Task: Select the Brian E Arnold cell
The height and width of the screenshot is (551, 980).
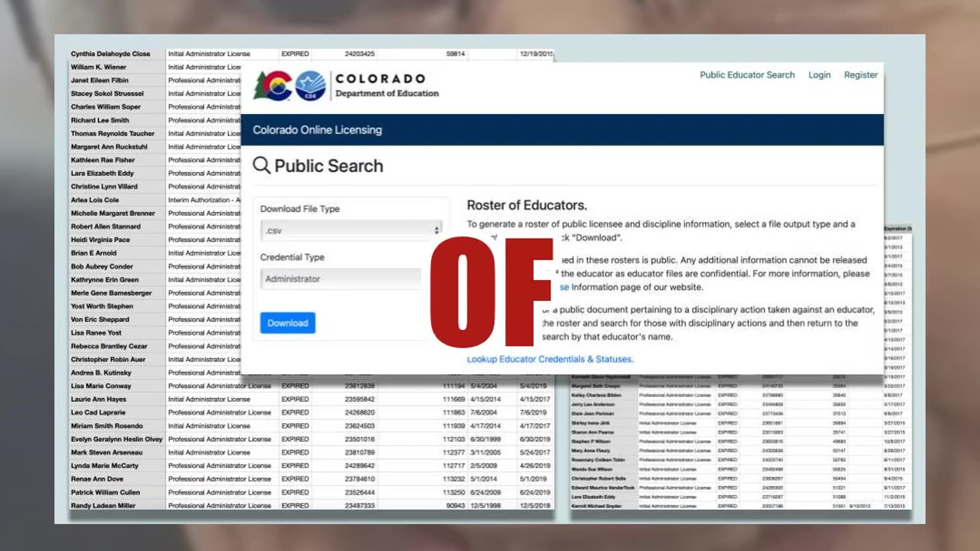Action: coord(118,253)
